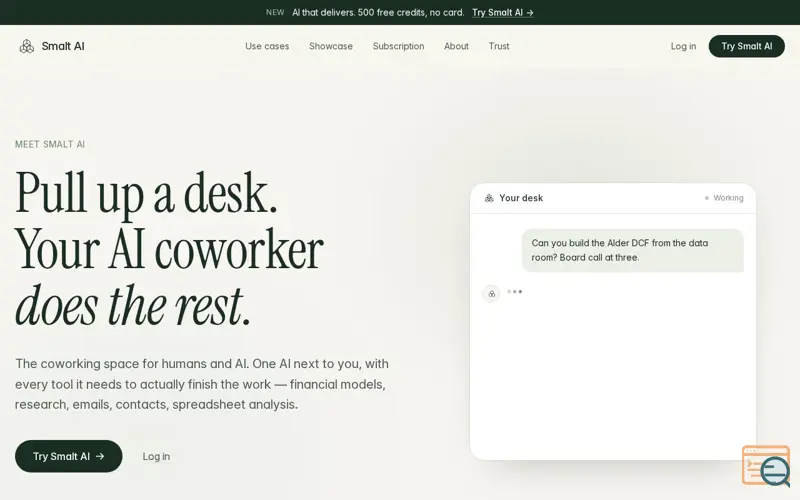800x500 pixels.
Task: Open the About nav link
Action: coord(456,46)
